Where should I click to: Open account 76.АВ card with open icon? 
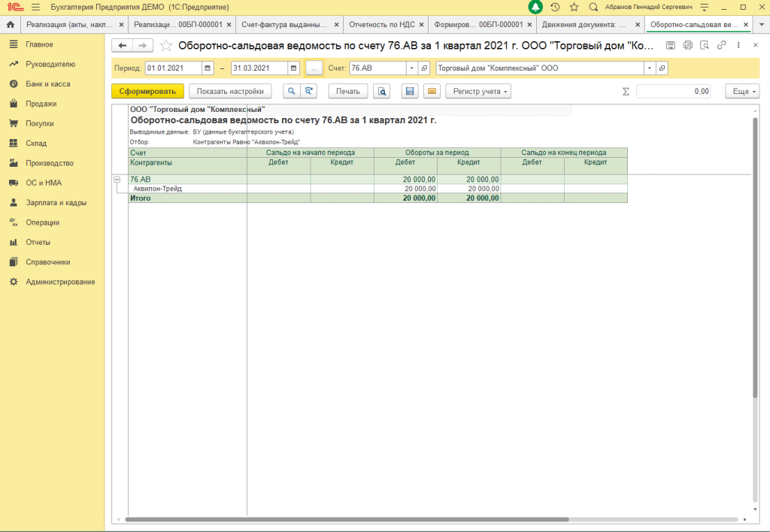tap(424, 68)
